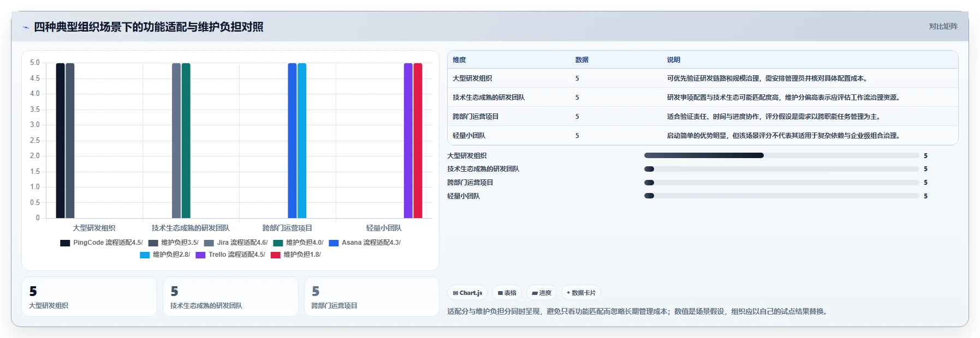Toggle the 维护负担3.5 legend entry
The width and height of the screenshot is (980, 338).
[174, 243]
